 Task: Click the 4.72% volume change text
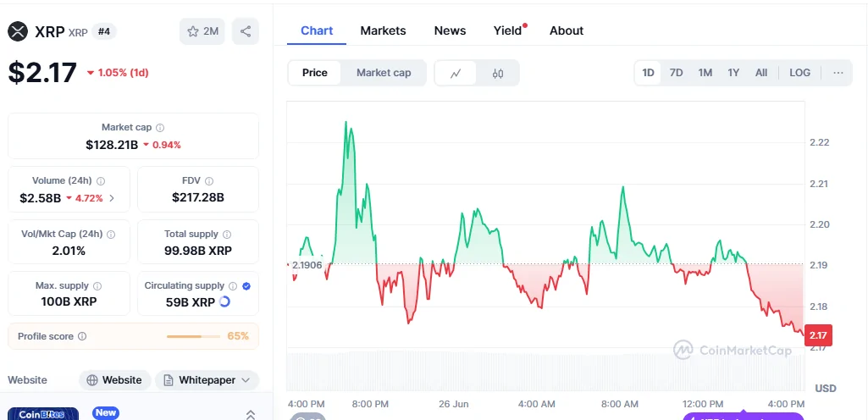click(x=89, y=198)
